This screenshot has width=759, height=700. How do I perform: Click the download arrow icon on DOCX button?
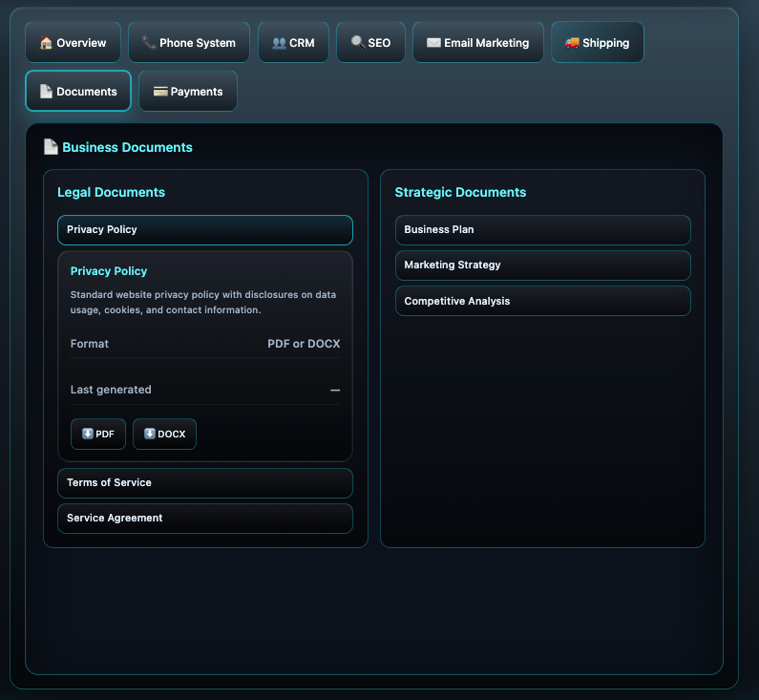pos(149,434)
